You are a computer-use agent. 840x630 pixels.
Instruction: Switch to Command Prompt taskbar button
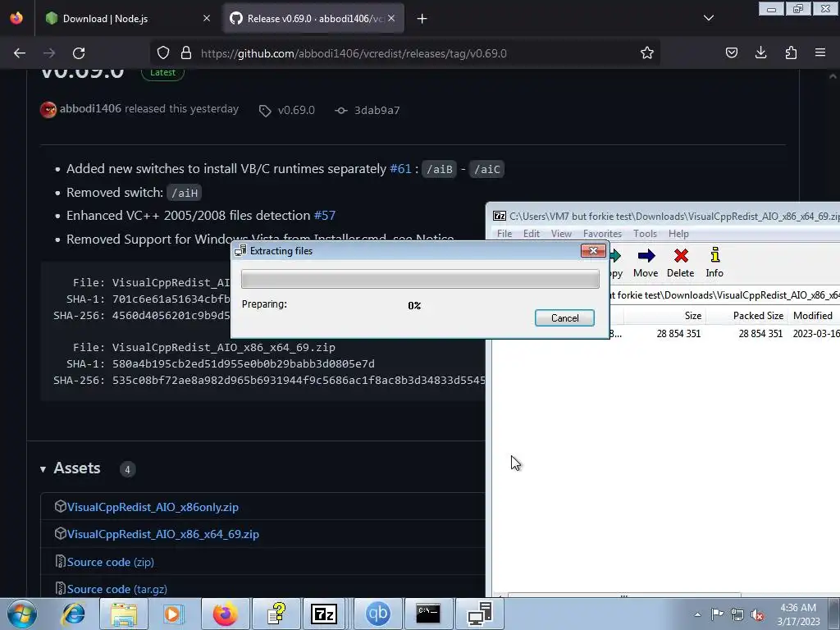[x=428, y=614]
